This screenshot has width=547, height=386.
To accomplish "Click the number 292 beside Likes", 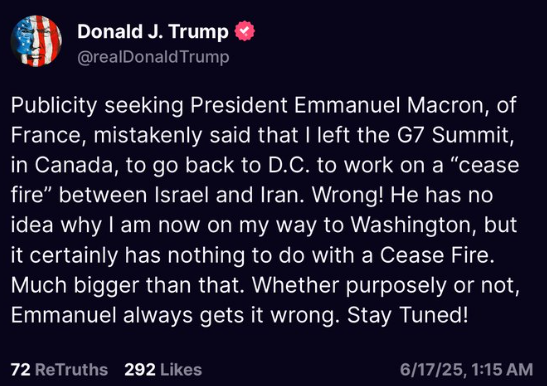I will 140,370.
